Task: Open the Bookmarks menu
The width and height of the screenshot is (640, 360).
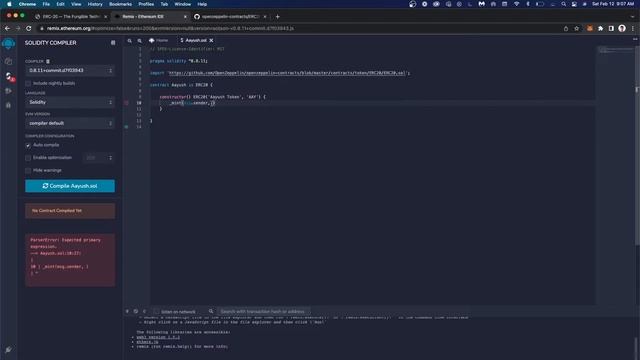Action: pos(120,4)
